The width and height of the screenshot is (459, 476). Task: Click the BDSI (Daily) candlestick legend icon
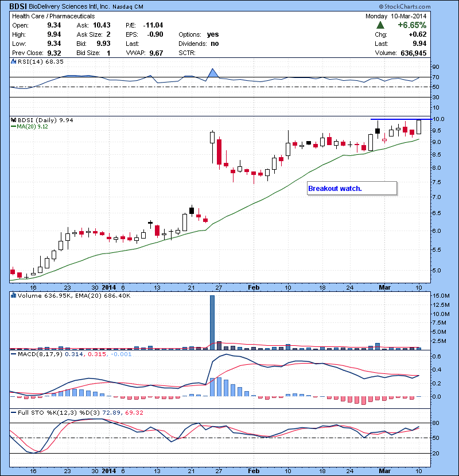[x=14, y=120]
